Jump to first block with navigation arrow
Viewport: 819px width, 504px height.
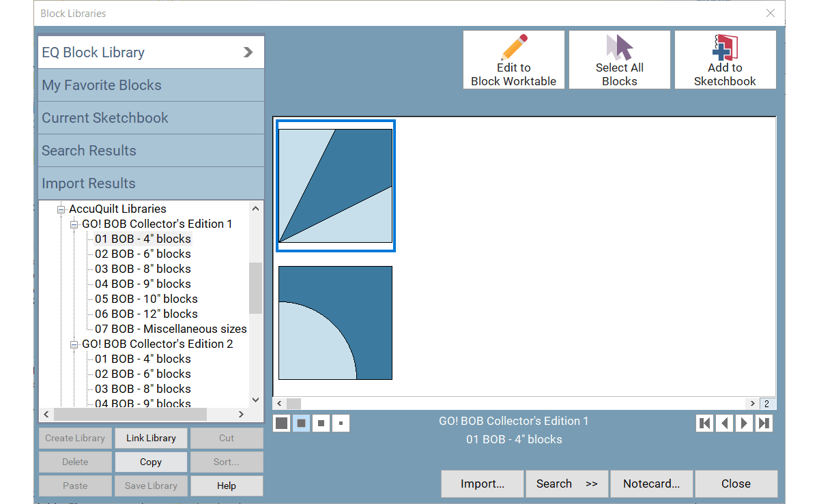point(704,424)
